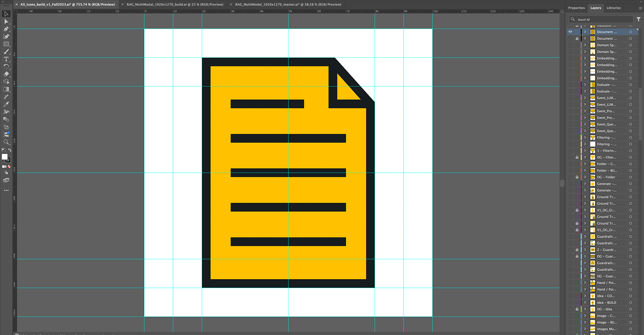Screen dimensions: 644x335
Task: Select the Selection tool (black arrow)
Action: 6,14
